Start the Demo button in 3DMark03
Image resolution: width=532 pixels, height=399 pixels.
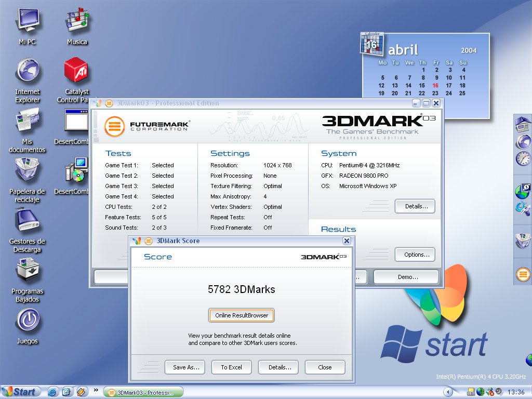point(407,277)
